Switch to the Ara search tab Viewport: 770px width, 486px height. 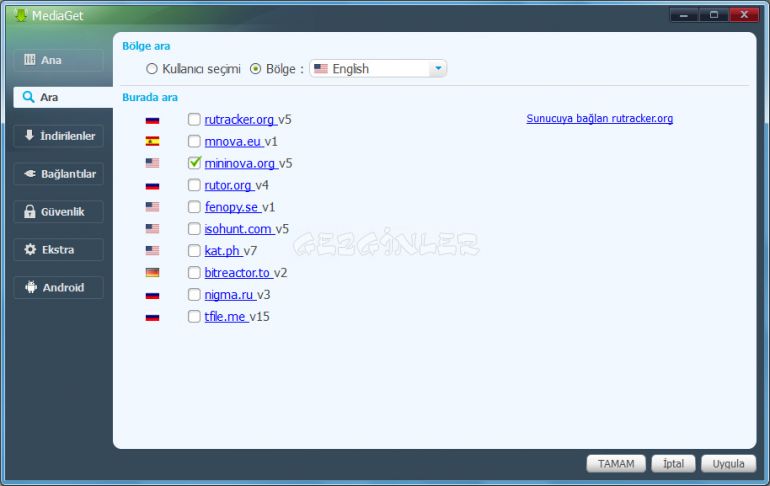point(62,97)
